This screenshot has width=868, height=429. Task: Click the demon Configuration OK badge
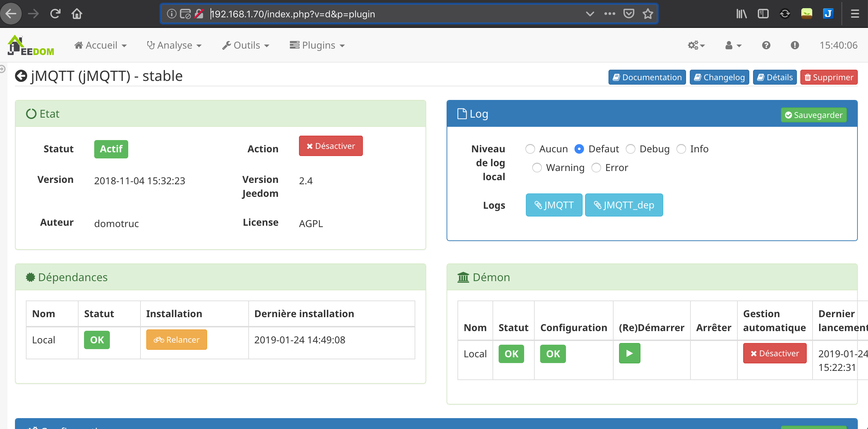[x=553, y=354]
